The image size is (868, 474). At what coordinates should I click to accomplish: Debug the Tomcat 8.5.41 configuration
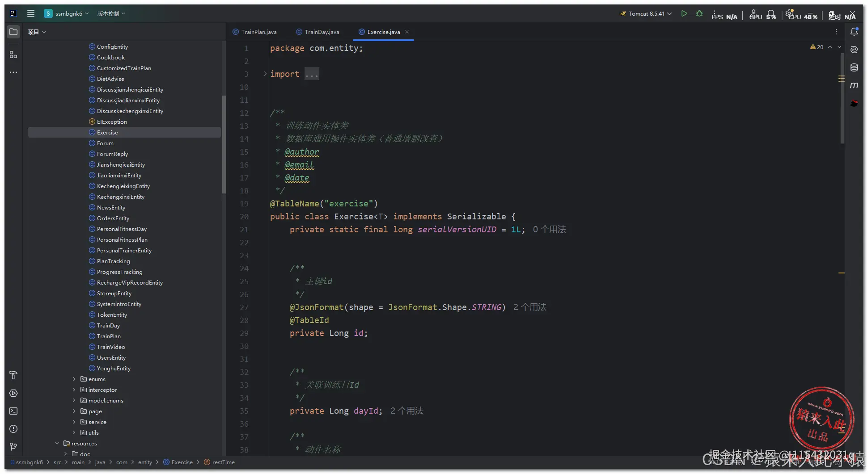(x=699, y=14)
